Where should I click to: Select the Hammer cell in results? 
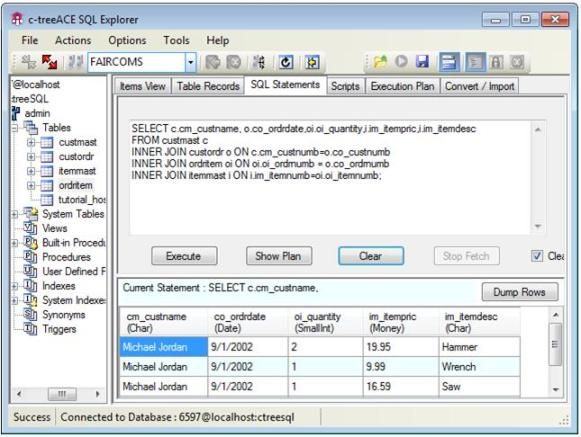[x=479, y=347]
